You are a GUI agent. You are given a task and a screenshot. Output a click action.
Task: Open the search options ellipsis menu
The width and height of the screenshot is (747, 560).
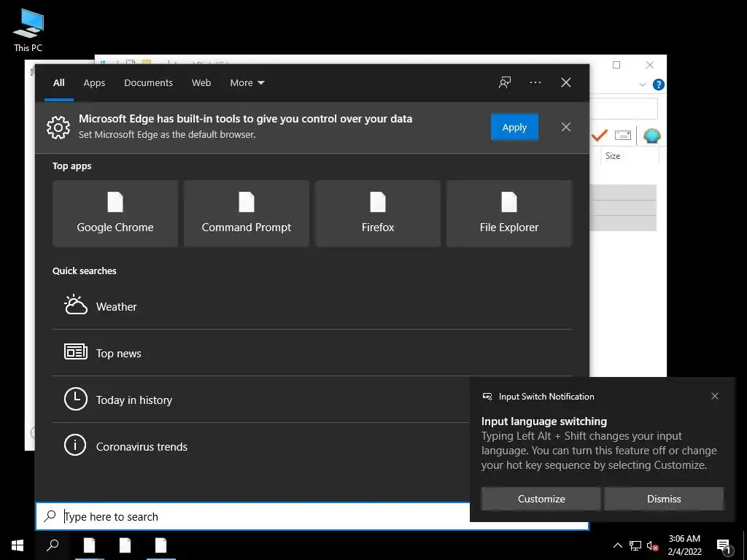coord(535,82)
